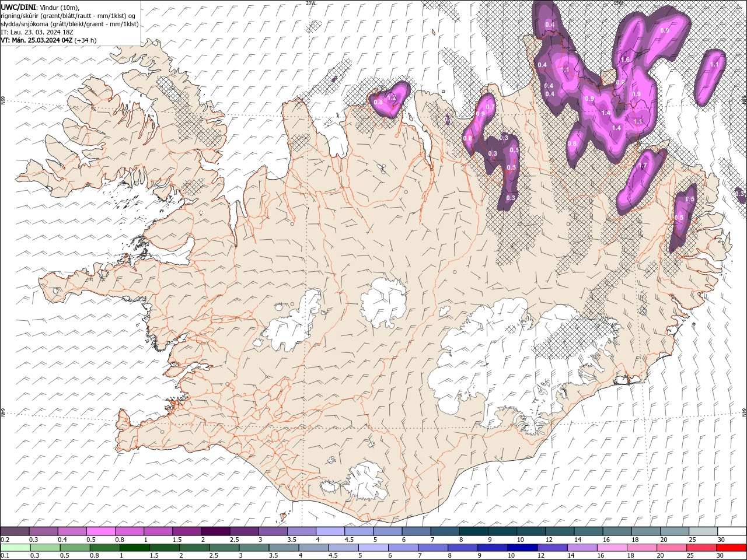This screenshot has height=560, width=747.
Task: Select the navy blue swatch labeled 10, lower row
Action: pos(522,548)
